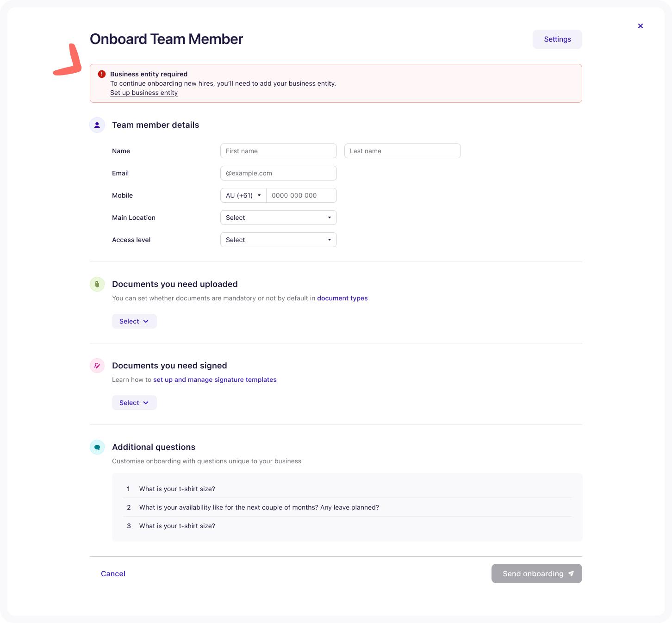Click the Email address field

(278, 173)
